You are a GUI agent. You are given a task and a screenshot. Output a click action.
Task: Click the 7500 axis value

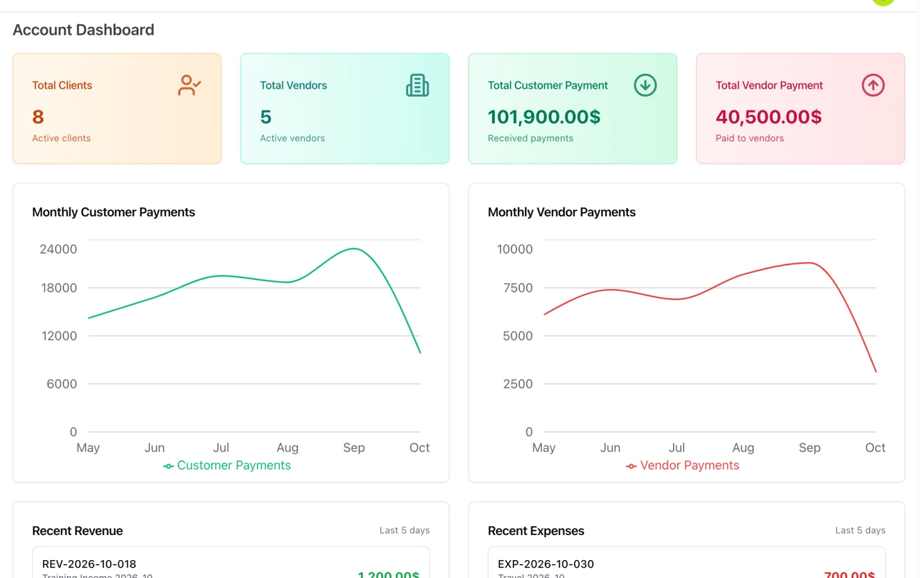tap(518, 288)
